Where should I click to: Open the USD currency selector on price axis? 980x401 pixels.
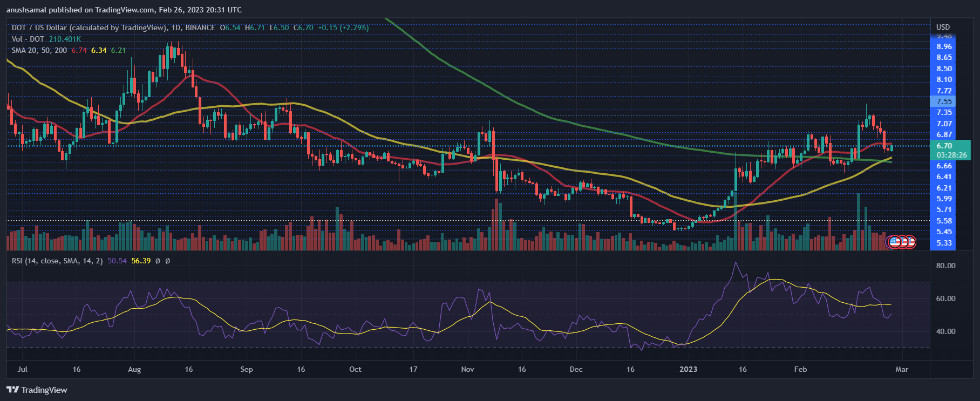pyautogui.click(x=943, y=27)
